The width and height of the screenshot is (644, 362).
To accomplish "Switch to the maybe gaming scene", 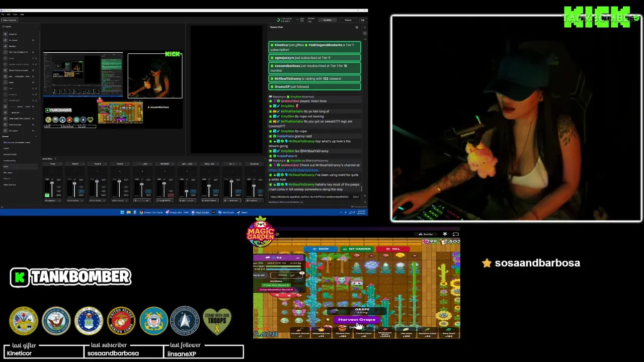I will 10,160.
